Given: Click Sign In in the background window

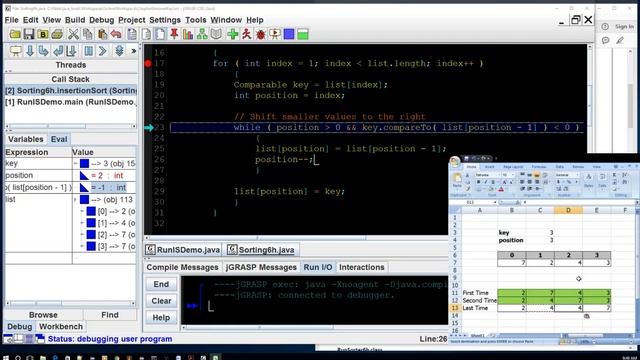Looking at the screenshot, I should [624, 27].
